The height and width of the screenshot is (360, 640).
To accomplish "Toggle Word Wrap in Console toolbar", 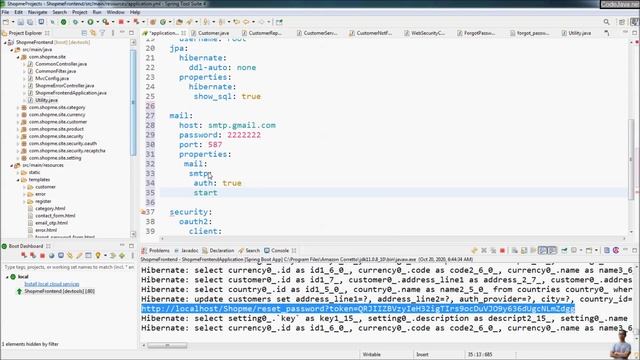I will [533, 251].
